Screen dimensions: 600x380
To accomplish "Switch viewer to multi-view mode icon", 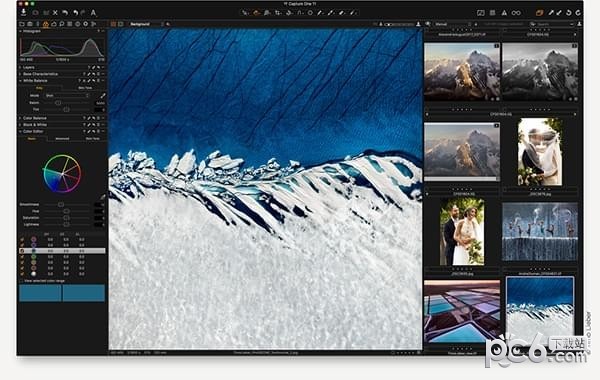I will 113,24.
